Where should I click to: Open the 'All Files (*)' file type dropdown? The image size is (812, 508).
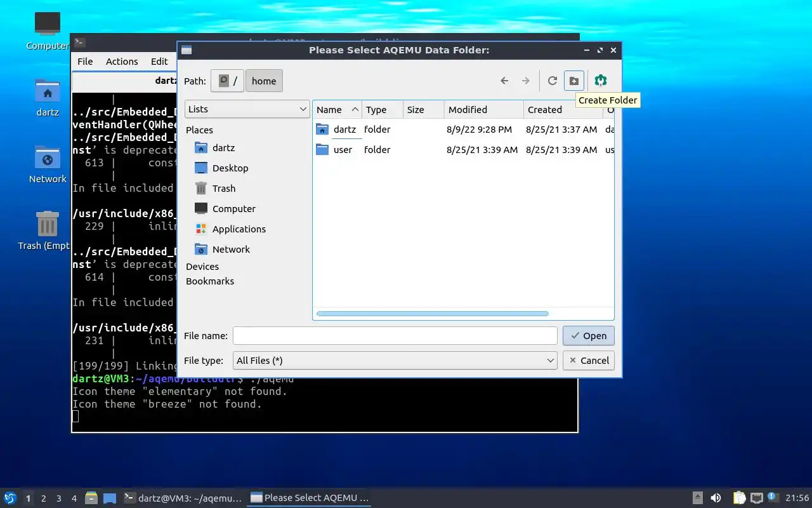(395, 361)
